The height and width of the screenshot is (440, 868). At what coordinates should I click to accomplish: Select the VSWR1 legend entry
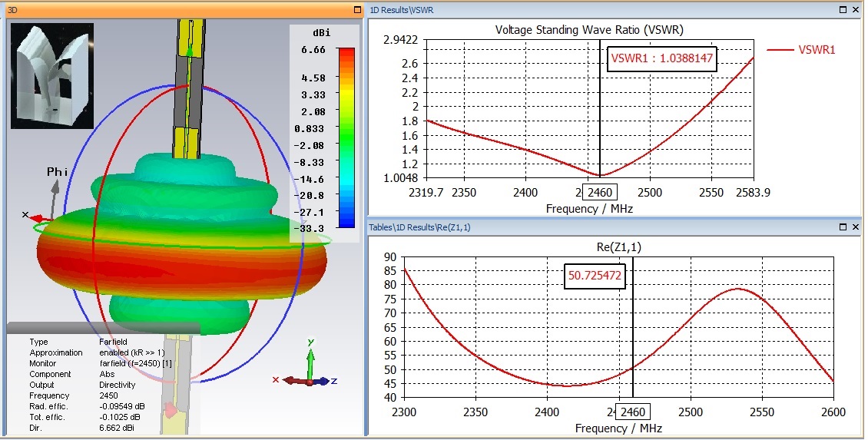click(x=800, y=50)
